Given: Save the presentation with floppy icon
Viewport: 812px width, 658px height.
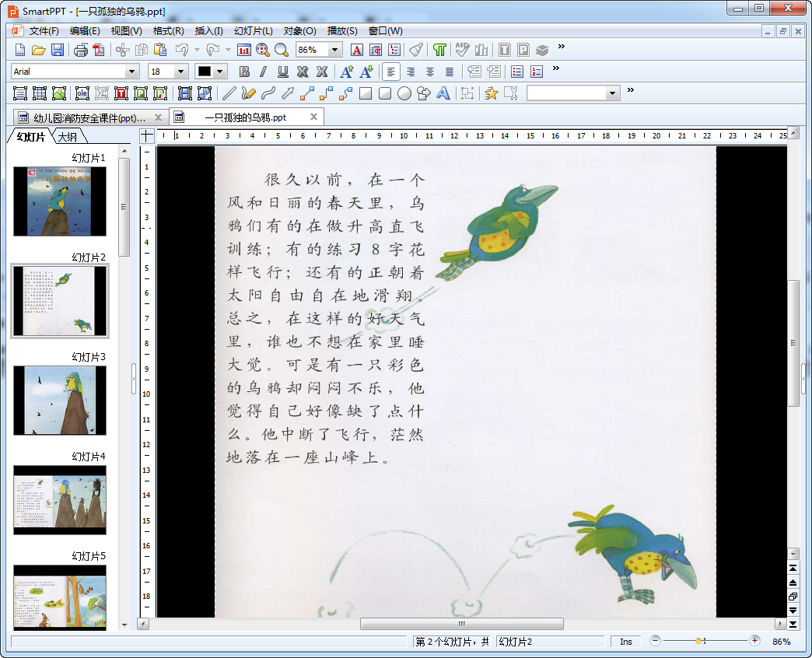Looking at the screenshot, I should 58,50.
